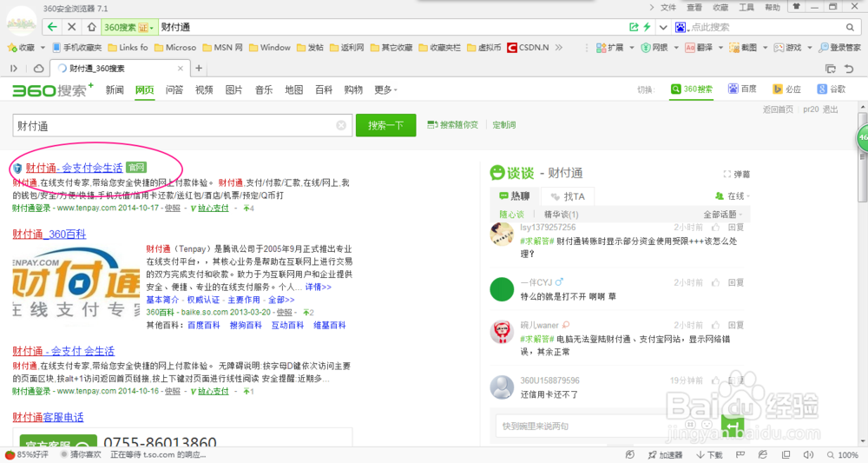Screen dimensions: 868x463
Task: Clear the search field with the round X
Action: pyautogui.click(x=341, y=126)
